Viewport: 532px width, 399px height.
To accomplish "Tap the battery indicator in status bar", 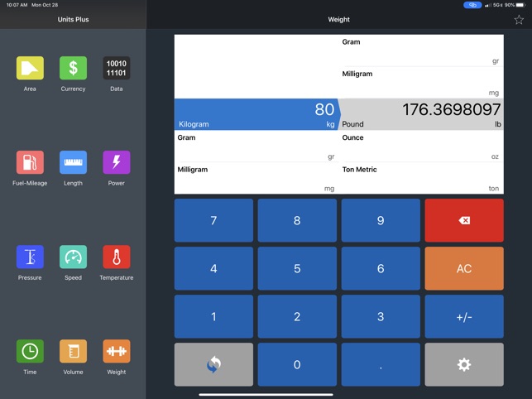I will [x=520, y=5].
